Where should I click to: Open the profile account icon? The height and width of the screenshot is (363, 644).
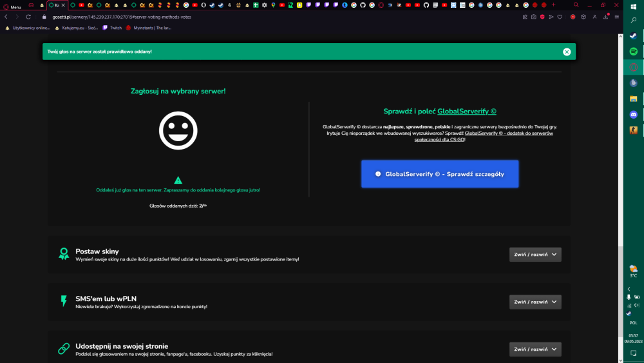[594, 17]
